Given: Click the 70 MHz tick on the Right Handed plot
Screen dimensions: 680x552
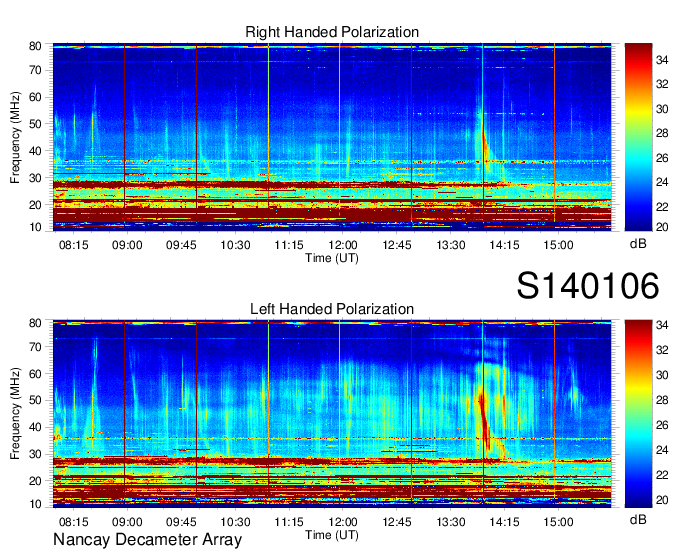Looking at the screenshot, I should [x=35, y=70].
